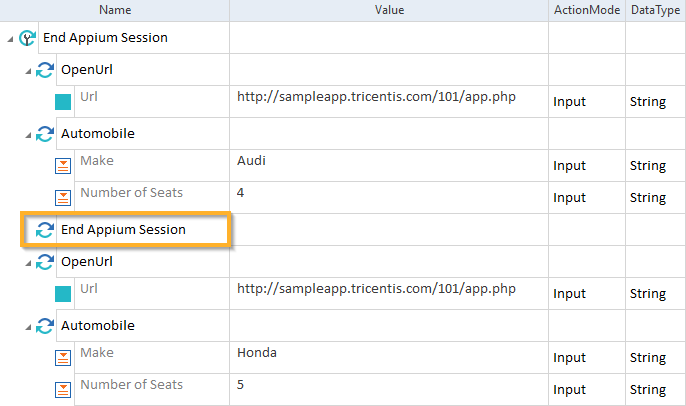Click the icon next to Make with value Audi
The height and width of the screenshot is (406, 686).
tap(63, 165)
